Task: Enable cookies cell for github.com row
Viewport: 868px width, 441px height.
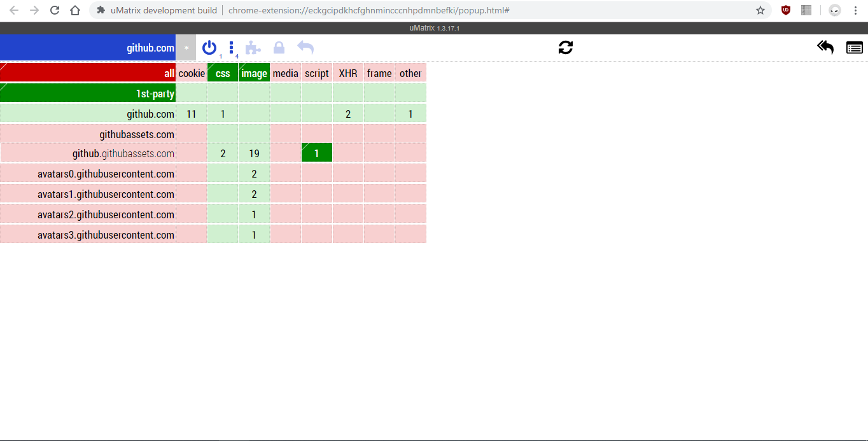Action: [x=191, y=113]
